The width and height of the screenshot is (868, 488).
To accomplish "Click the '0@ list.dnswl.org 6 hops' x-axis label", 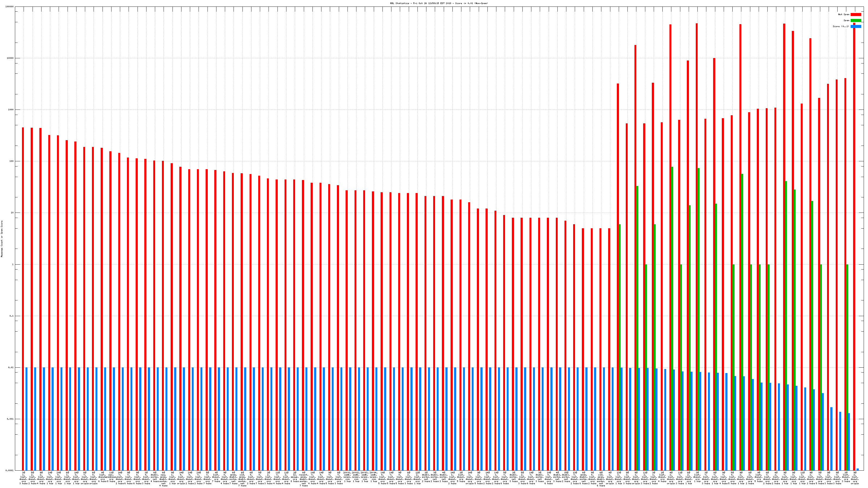I will tap(103, 477).
